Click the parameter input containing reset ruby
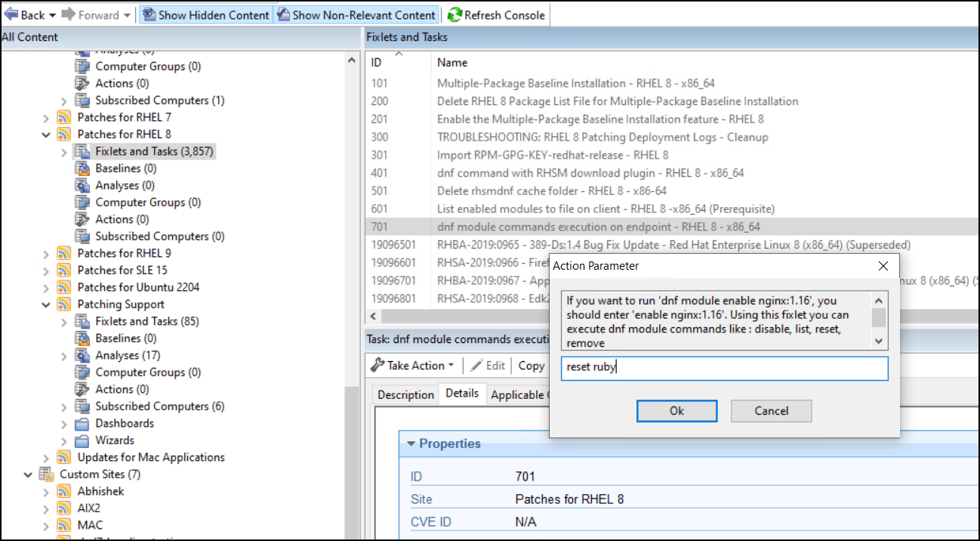This screenshot has width=980, height=541. coord(724,368)
